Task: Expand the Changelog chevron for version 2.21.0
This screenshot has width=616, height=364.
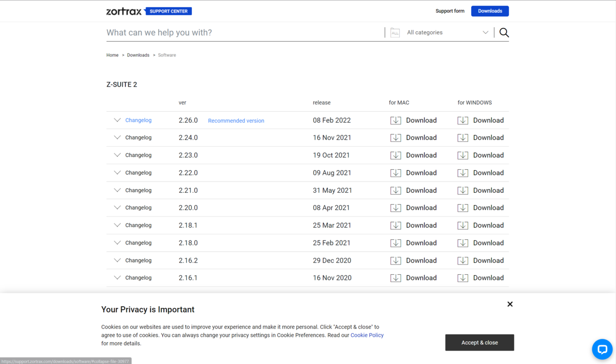Action: point(117,190)
